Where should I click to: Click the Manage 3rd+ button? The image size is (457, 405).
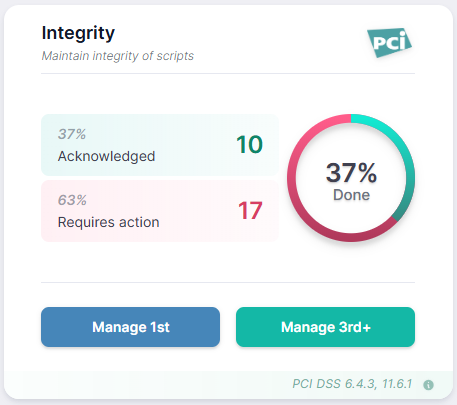325,327
